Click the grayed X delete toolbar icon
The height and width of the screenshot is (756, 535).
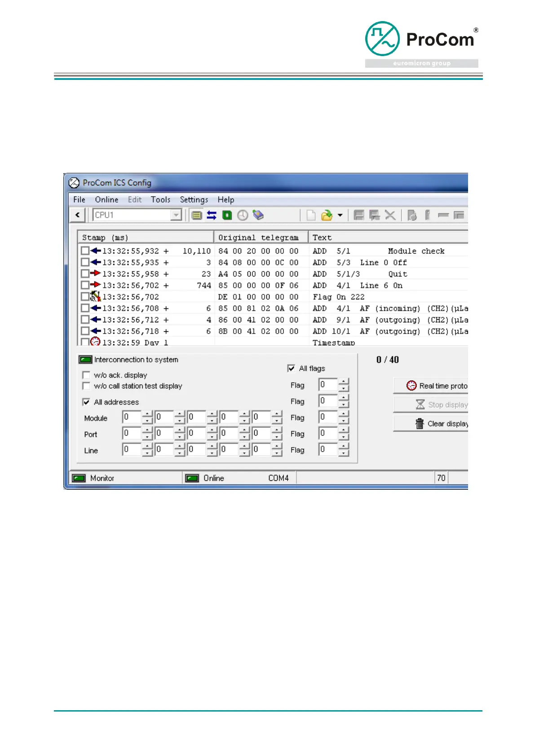390,215
